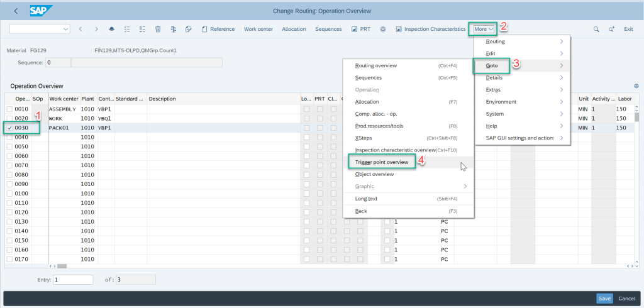Select Long text menu item
The height and width of the screenshot is (308, 644).
(409, 199)
